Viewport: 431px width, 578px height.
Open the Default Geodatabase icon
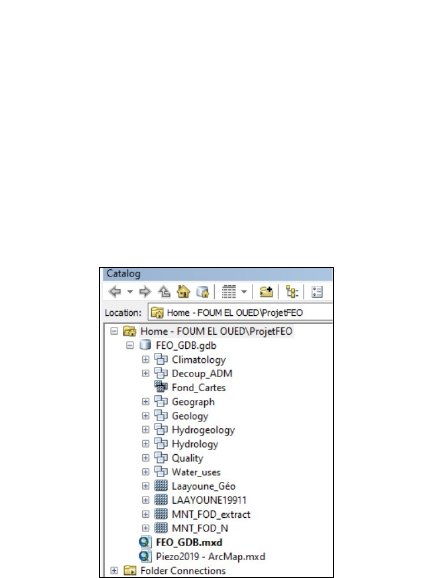tap(202, 292)
